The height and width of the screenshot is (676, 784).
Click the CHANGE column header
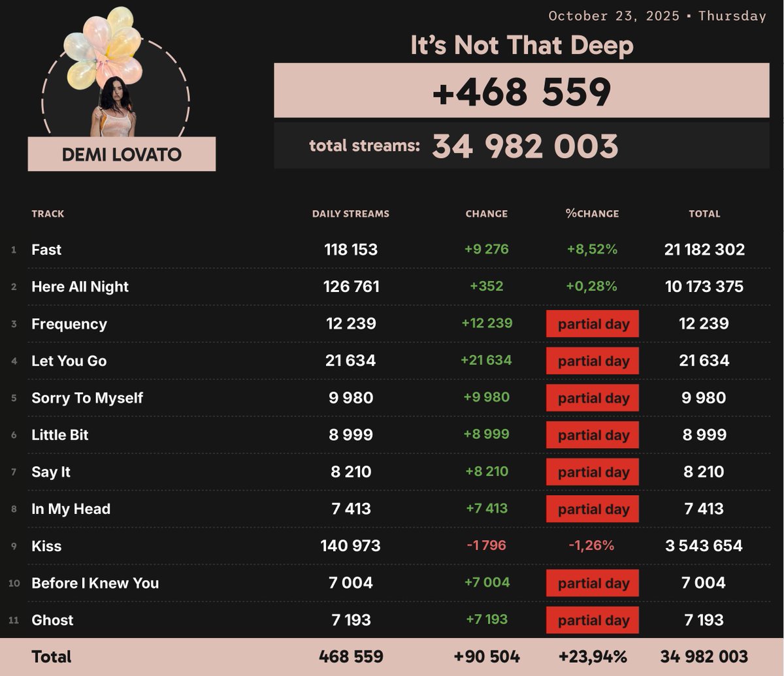487,214
